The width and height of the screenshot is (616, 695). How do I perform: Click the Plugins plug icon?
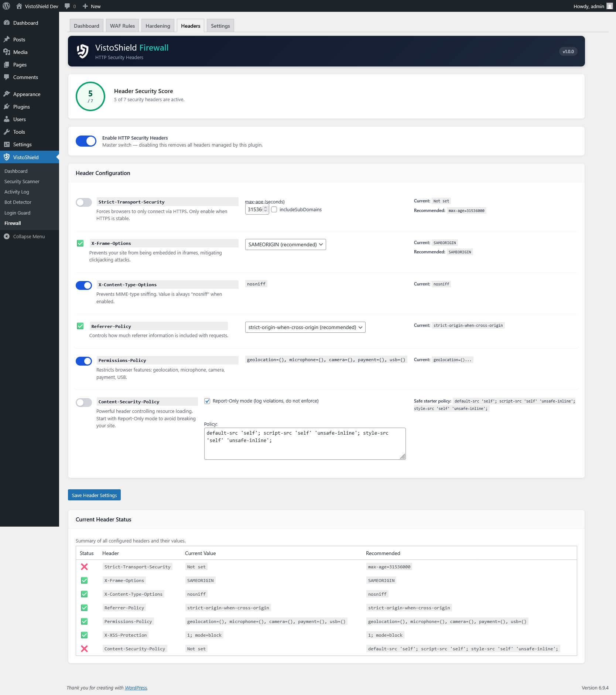tap(7, 106)
